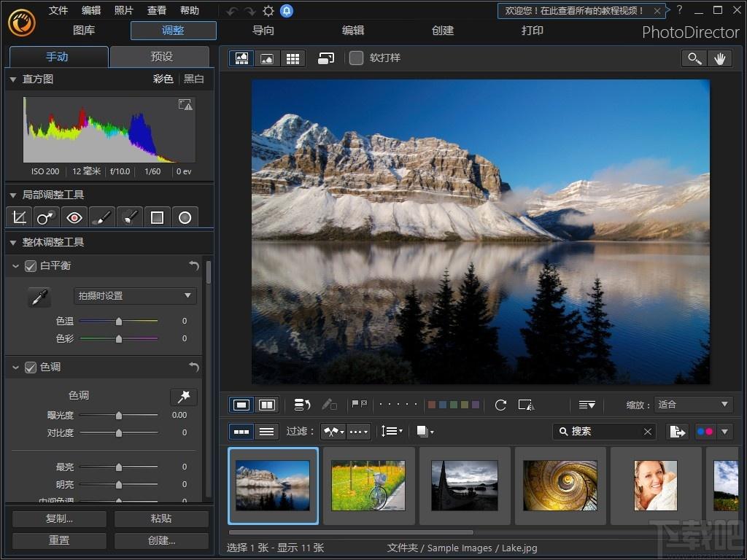Show the histogram clipping warning icon
747x560 pixels.
click(185, 104)
